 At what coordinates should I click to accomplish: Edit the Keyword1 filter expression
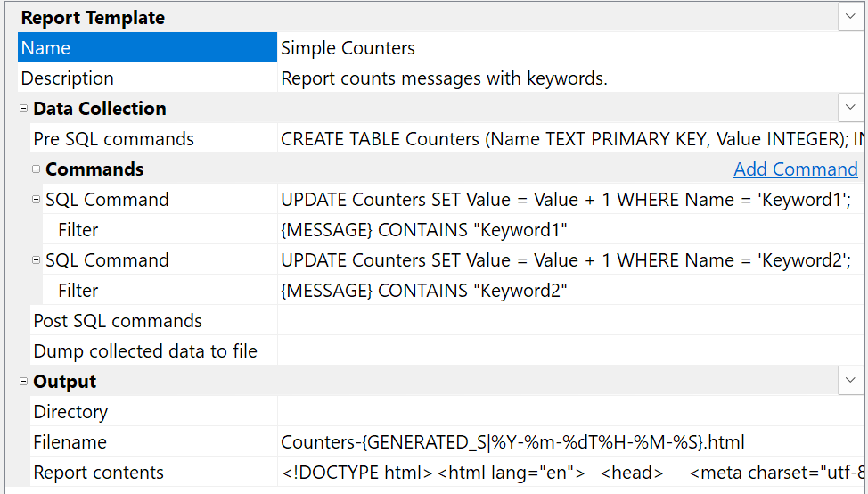(570, 230)
